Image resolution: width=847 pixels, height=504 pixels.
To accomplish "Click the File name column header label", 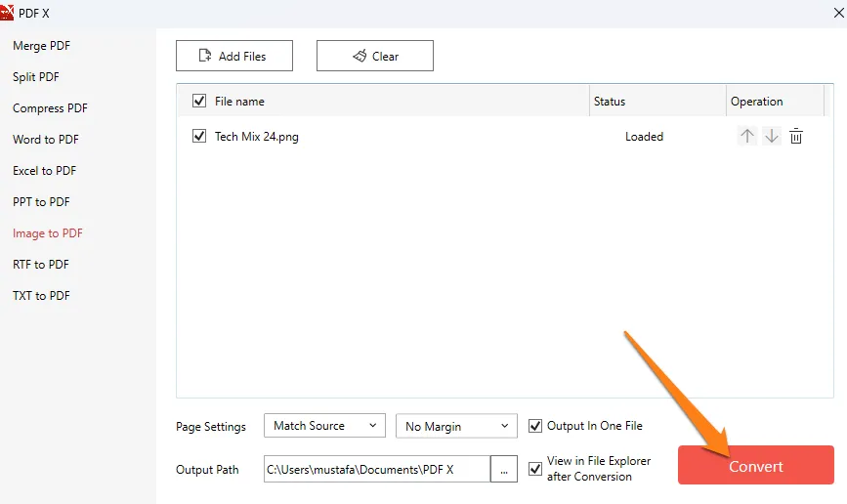I will pos(239,101).
